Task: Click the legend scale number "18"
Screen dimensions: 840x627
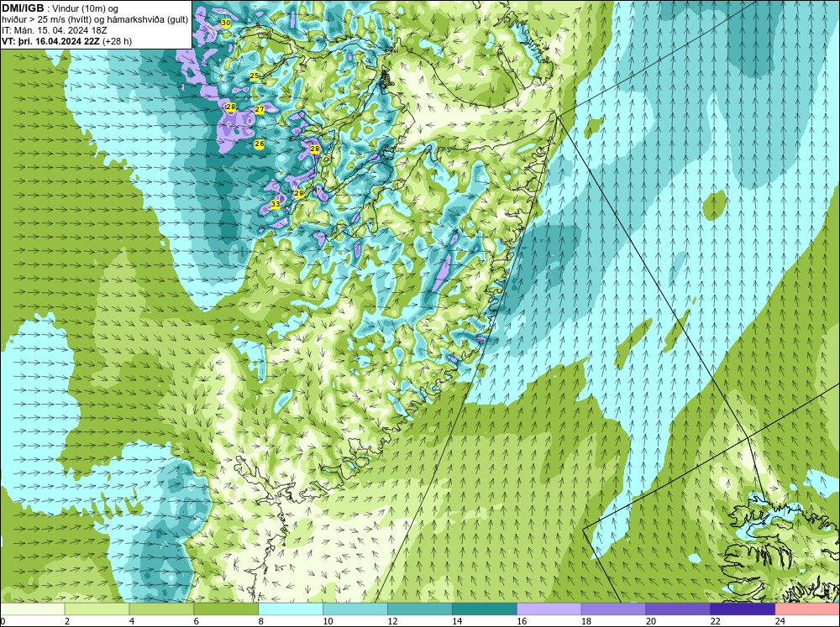Action: coord(586,621)
